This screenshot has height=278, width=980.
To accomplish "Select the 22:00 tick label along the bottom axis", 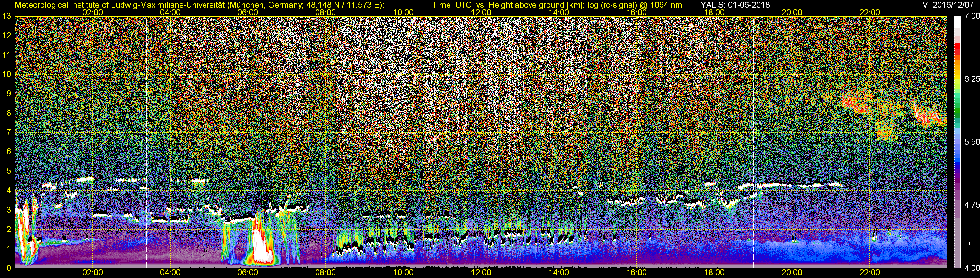I will (870, 273).
